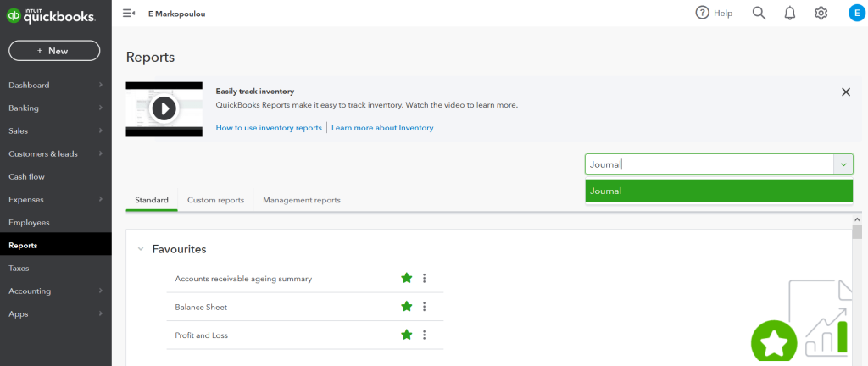Viewport: 868px width, 366px height.
Task: Open the Accounts receivable ageing summary report
Action: pyautogui.click(x=243, y=279)
